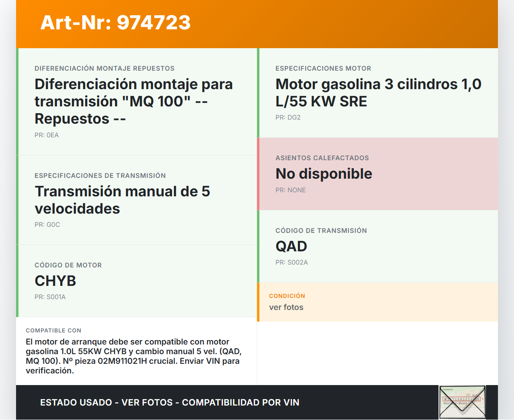
Task: Select the CHYB engine code value
Action: pos(55,281)
